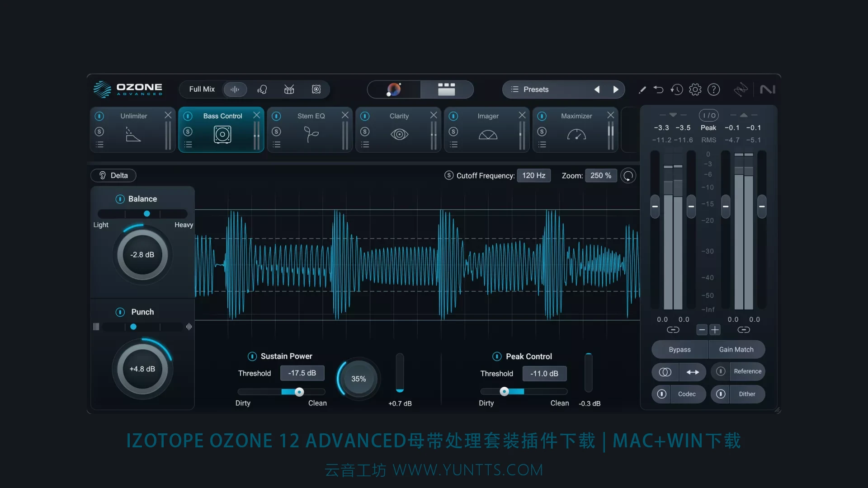The image size is (868, 488).
Task: Open the speaker/mix target icon
Action: [316, 89]
